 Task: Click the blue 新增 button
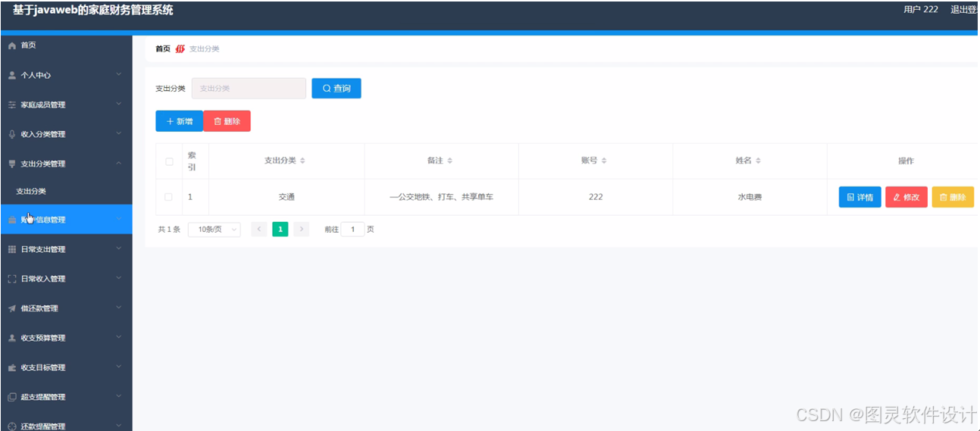[179, 121]
